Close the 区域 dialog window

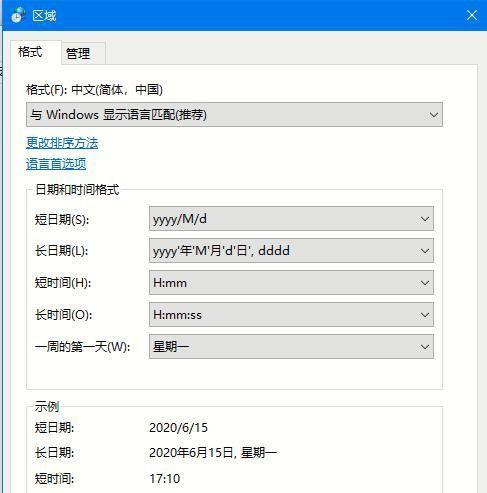pyautogui.click(x=472, y=15)
